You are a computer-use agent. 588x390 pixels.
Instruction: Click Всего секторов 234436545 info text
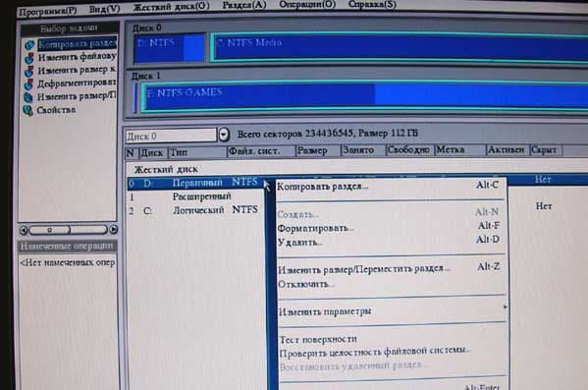(x=328, y=134)
